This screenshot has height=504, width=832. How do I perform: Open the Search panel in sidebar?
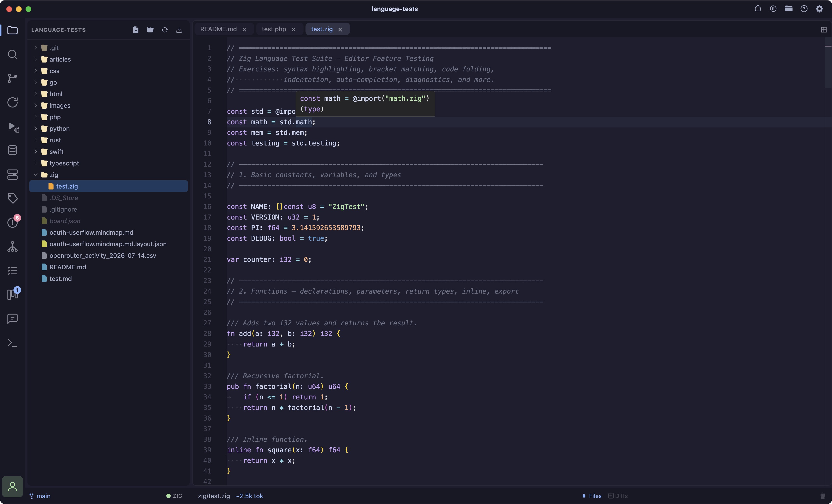tap(13, 54)
